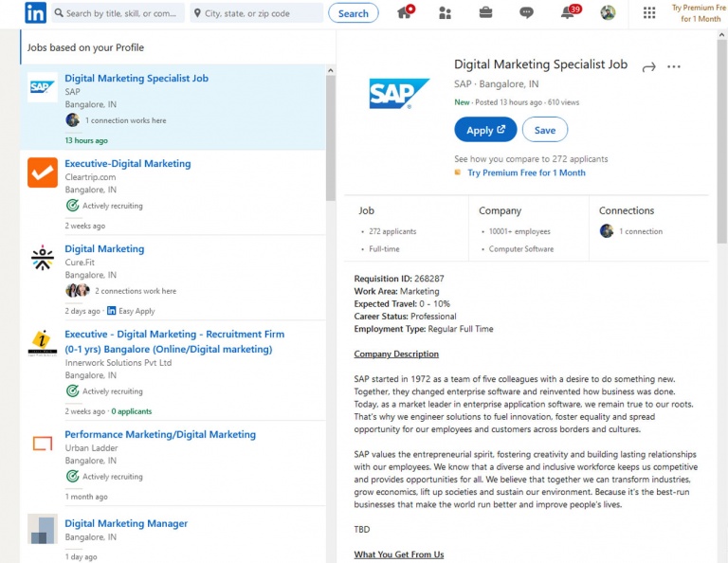Image resolution: width=728 pixels, height=563 pixels.
Task: Click '0 applicants' text
Action: [x=132, y=411]
